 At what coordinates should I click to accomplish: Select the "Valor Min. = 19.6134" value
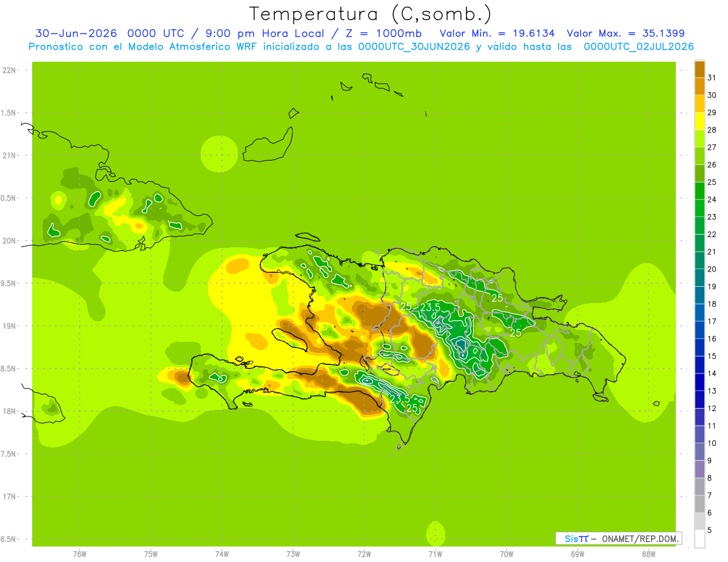click(497, 33)
